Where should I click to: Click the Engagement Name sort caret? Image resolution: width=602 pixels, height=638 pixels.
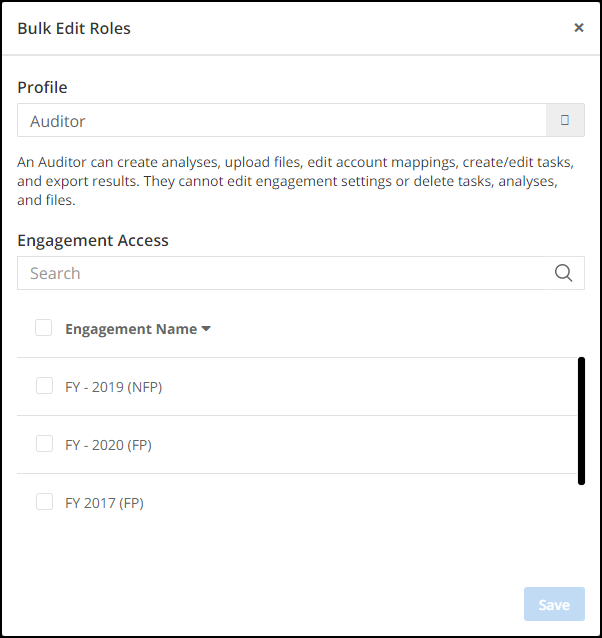pyautogui.click(x=206, y=329)
